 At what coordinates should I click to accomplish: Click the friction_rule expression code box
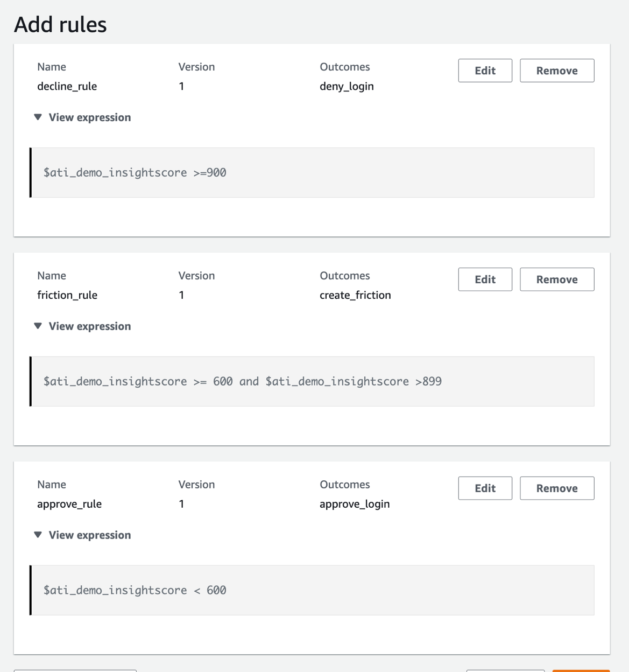click(x=312, y=382)
